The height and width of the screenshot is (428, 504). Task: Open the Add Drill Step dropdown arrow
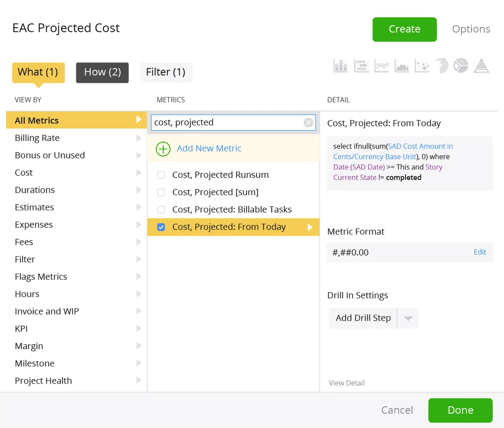coord(408,318)
